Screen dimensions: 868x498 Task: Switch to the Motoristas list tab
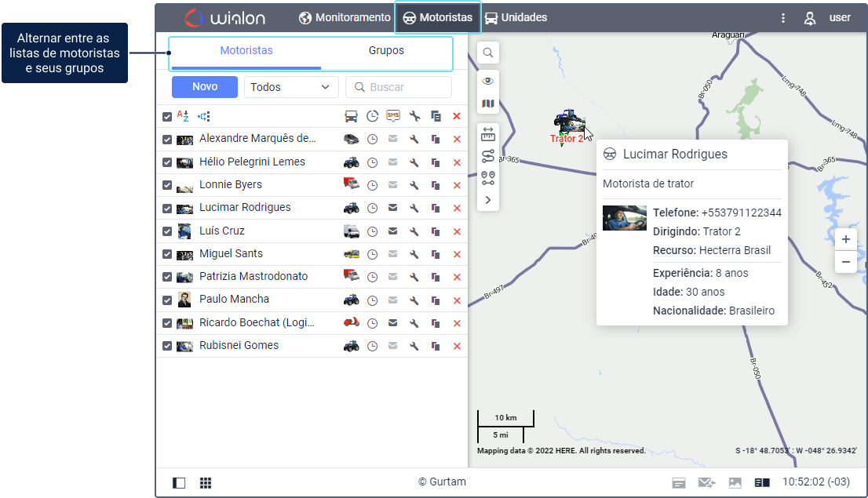click(246, 50)
